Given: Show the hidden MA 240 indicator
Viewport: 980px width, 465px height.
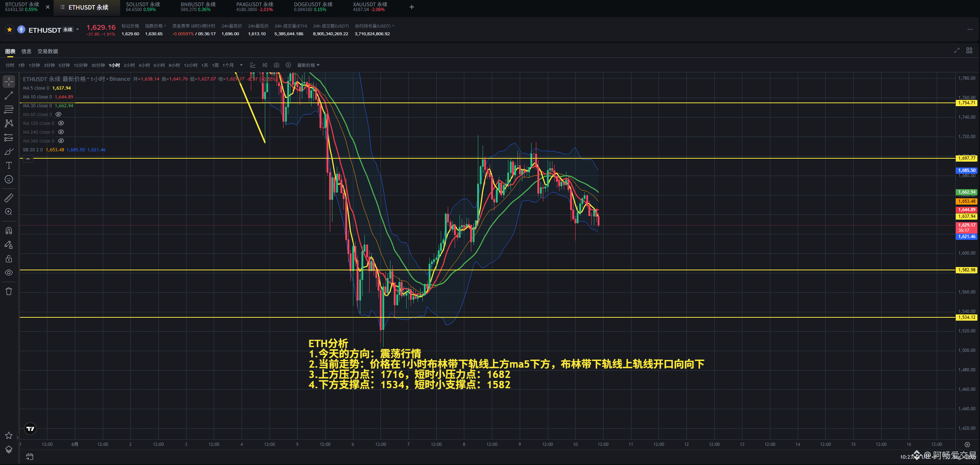Looking at the screenshot, I should point(61,131).
